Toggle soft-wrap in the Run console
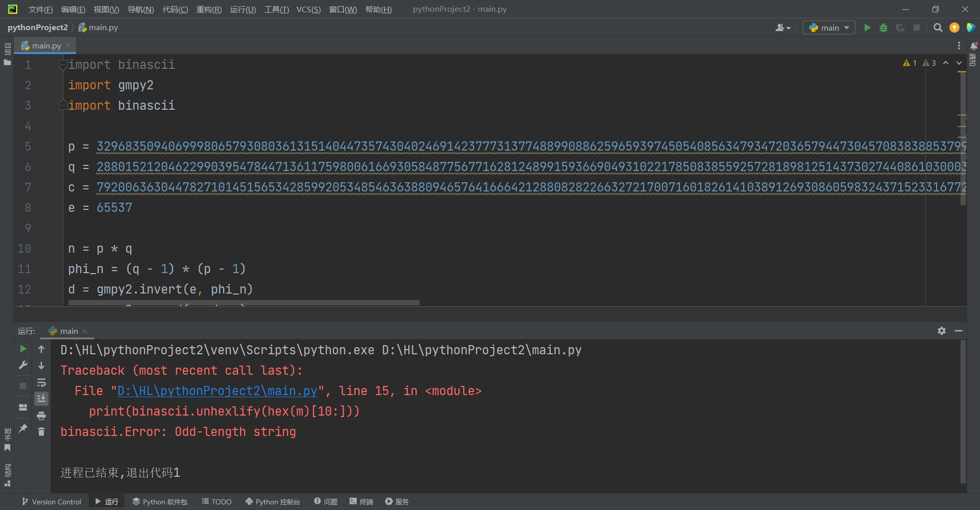This screenshot has width=980, height=510. click(41, 382)
